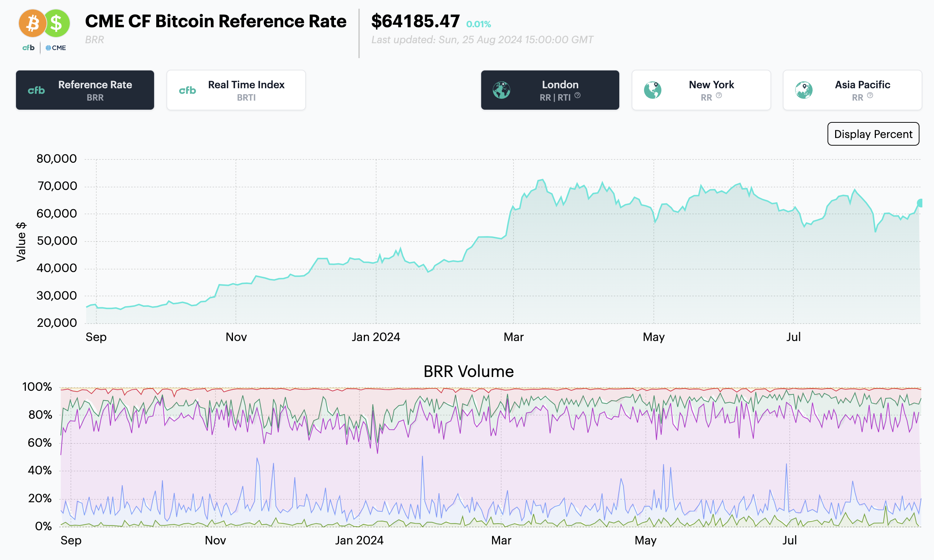The image size is (934, 560).
Task: Click the help icon beside New York RR
Action: [x=719, y=96]
